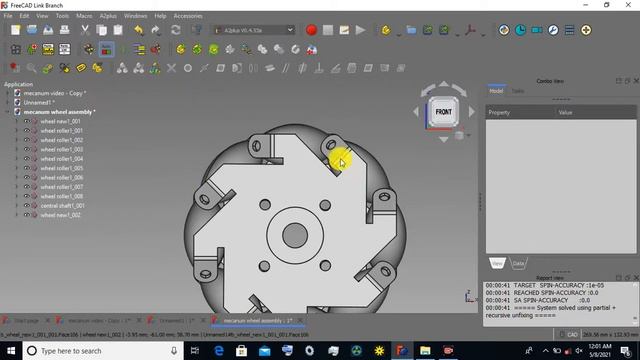The width and height of the screenshot is (640, 360).
Task: Click the circular edge constraint icon
Action: [188, 68]
